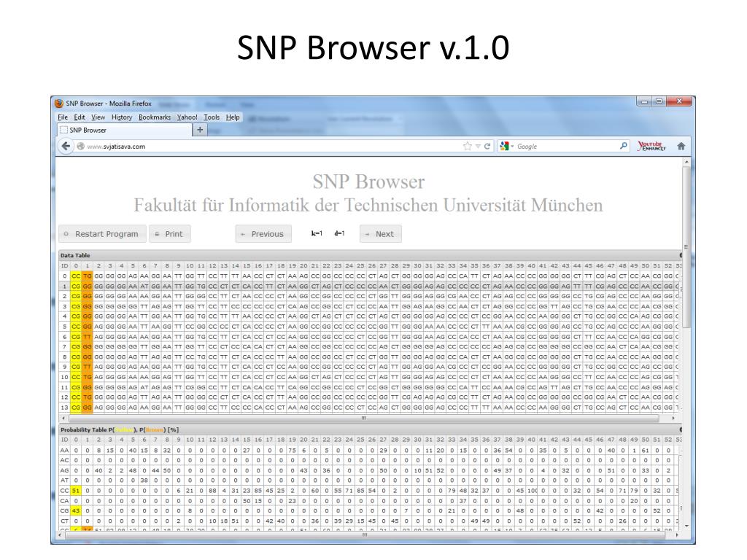Open the View menu
The image size is (747, 560).
click(98, 117)
